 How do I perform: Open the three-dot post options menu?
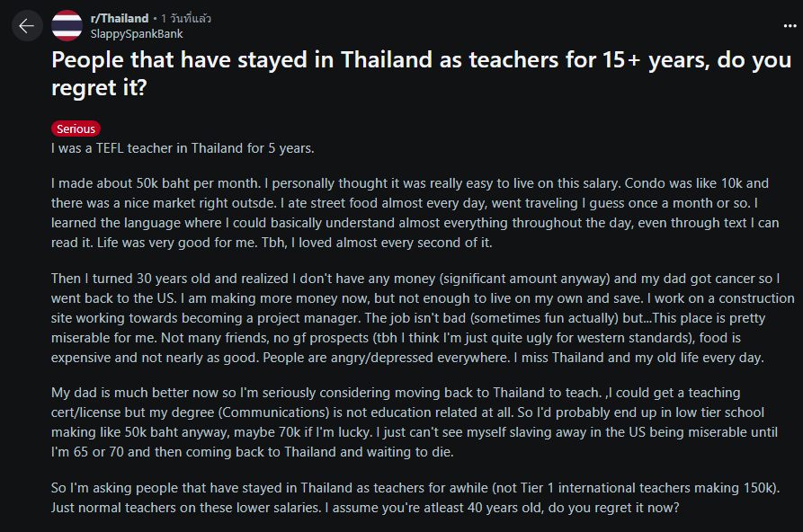tap(790, 25)
